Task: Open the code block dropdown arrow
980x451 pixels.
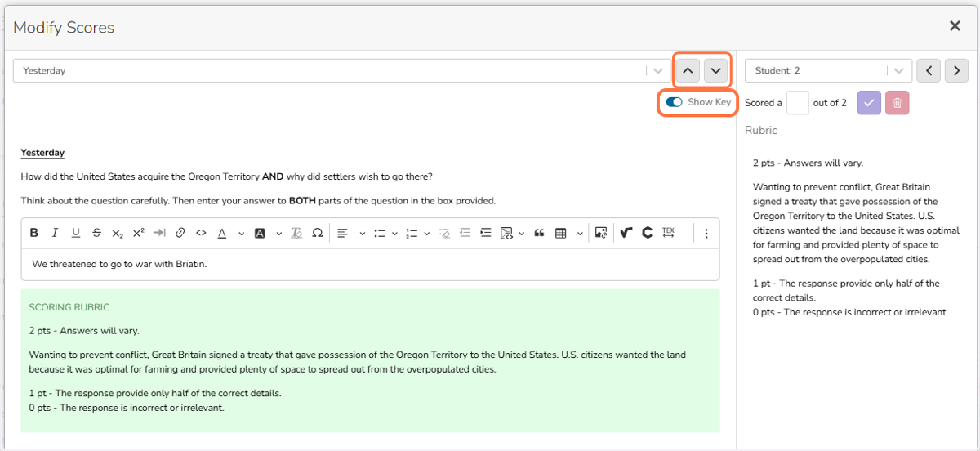Action: [521, 233]
